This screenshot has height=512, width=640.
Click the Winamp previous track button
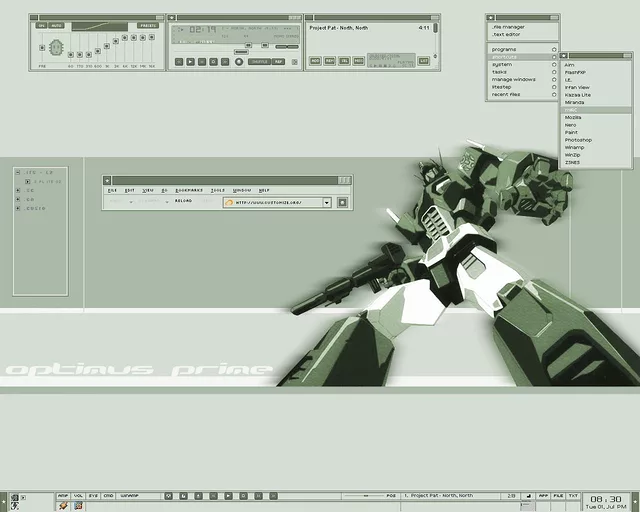click(x=179, y=62)
